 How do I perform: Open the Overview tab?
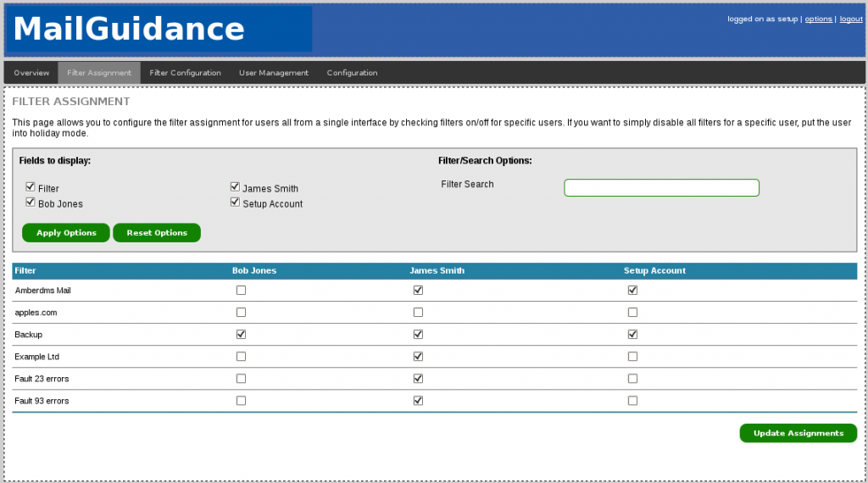pyautogui.click(x=31, y=73)
